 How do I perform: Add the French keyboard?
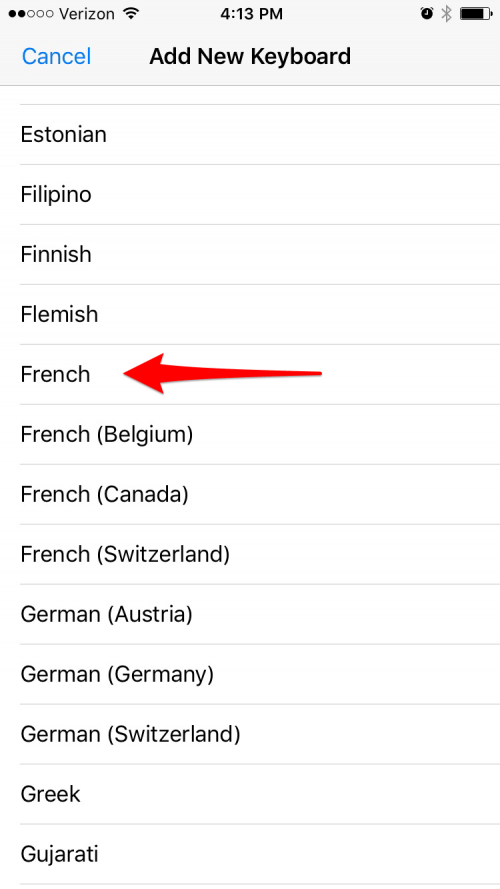click(250, 375)
